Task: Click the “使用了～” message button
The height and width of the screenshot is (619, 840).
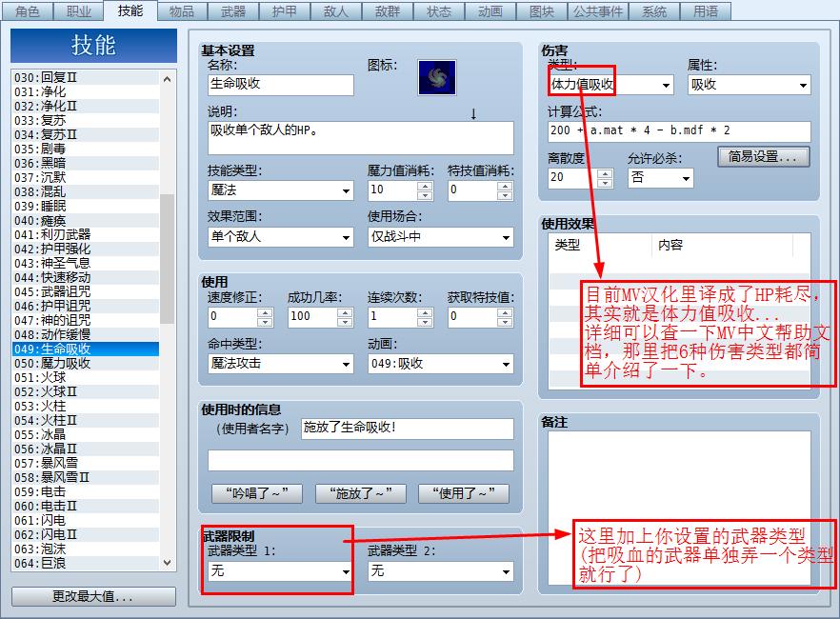Action: point(464,493)
